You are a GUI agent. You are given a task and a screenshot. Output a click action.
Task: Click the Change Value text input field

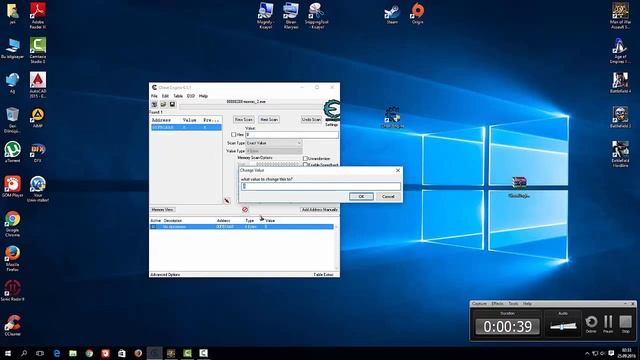click(321, 186)
